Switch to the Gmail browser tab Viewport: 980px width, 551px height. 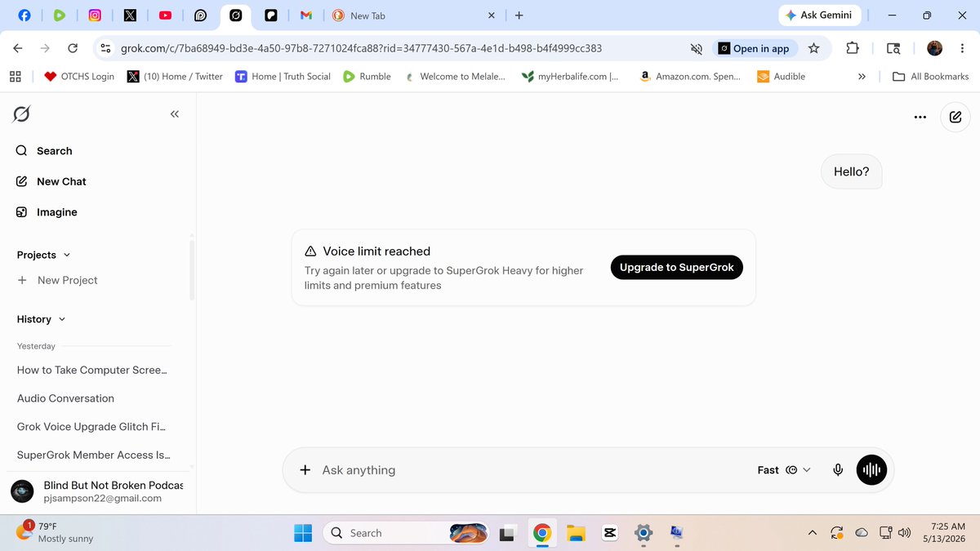tap(306, 16)
